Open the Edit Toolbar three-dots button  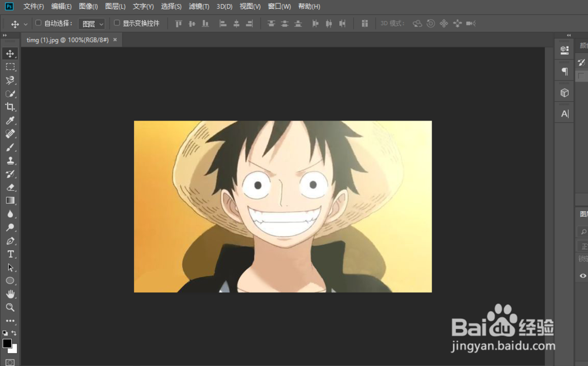(10, 321)
